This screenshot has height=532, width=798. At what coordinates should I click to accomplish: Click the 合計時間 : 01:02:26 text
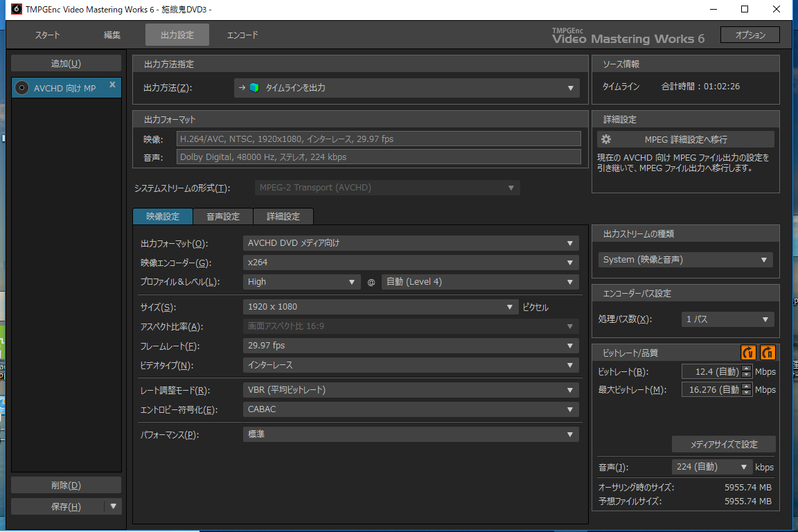click(x=700, y=87)
